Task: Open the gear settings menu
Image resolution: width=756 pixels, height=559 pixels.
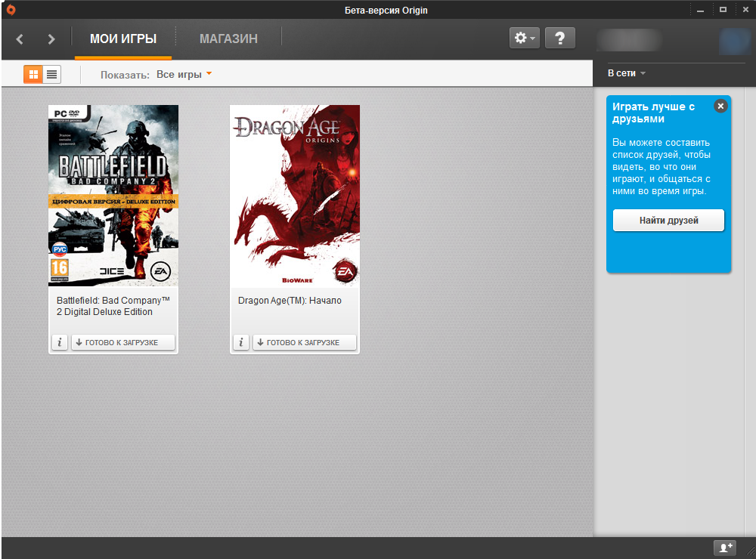Action: (524, 39)
